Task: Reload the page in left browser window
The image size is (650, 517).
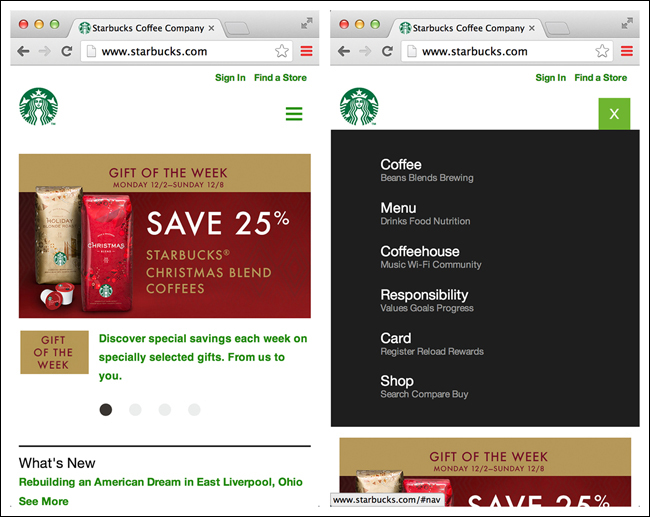Action: coord(67,51)
